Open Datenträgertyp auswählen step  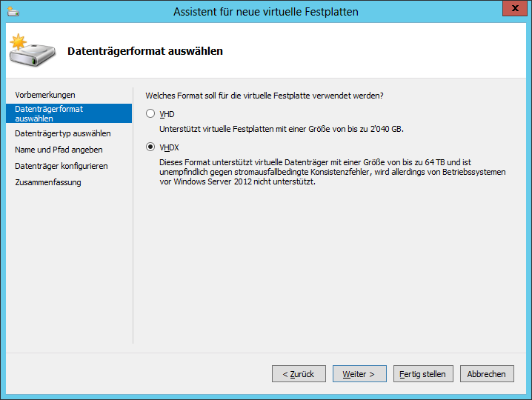63,133
